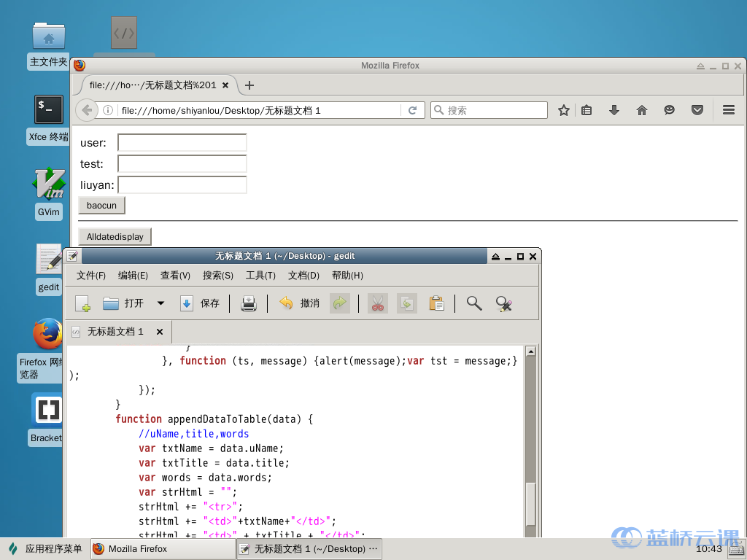The width and height of the screenshot is (747, 560).
Task: Click the user input field in Firefox
Action: 182,142
